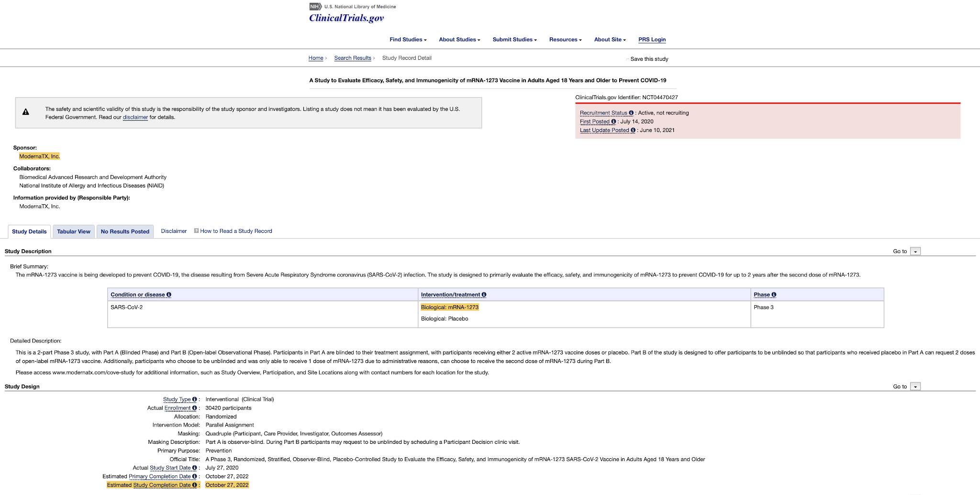Click info icon beside Phase header
This screenshot has width=980, height=495.
[774, 295]
